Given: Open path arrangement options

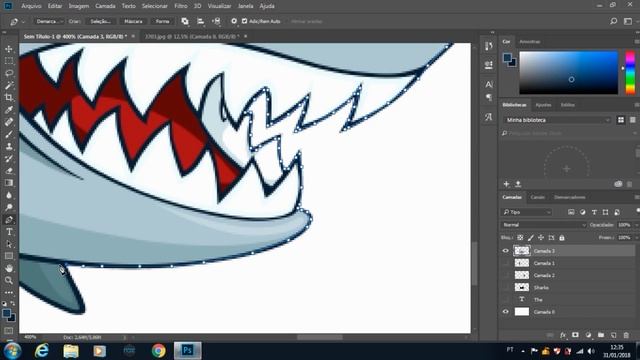Looking at the screenshot, I should pos(217,21).
